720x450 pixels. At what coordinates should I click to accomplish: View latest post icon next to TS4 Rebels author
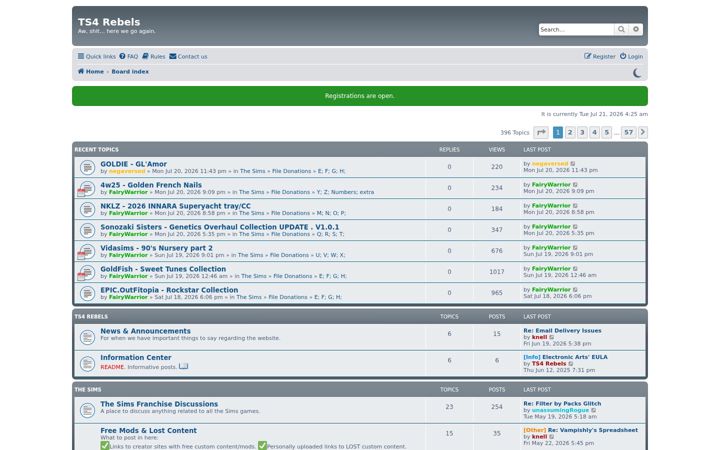(x=571, y=364)
